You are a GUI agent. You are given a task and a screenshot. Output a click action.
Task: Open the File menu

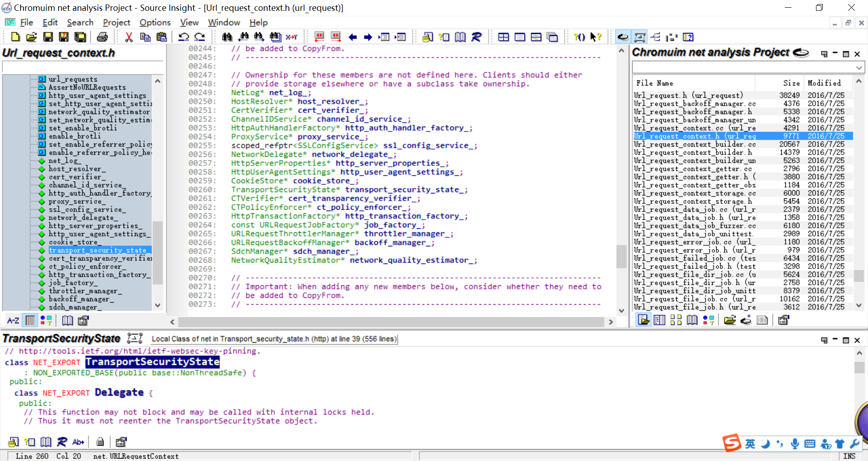[26, 22]
